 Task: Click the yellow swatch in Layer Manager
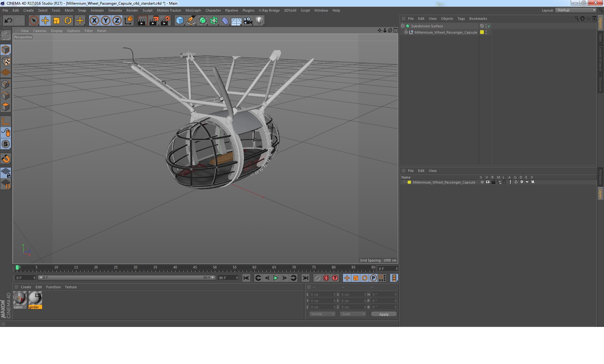pyautogui.click(x=409, y=182)
